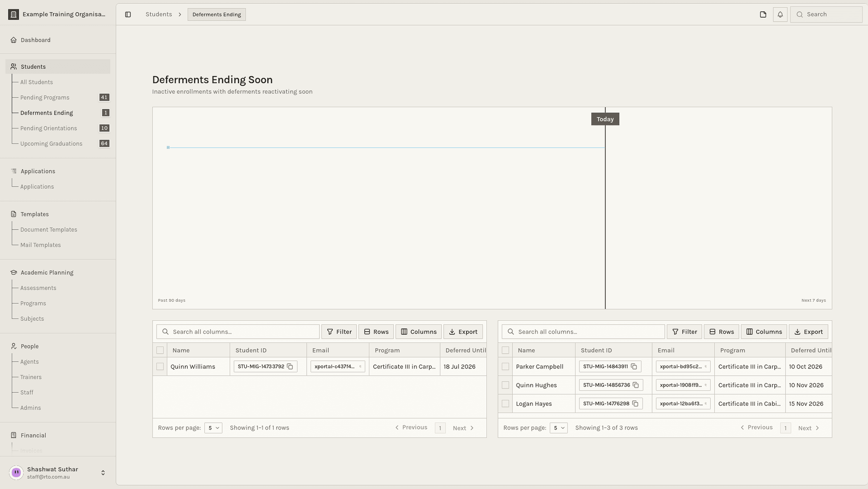Expand the Shashwat Suthar account switcher
This screenshot has width=868, height=489.
(103, 473)
